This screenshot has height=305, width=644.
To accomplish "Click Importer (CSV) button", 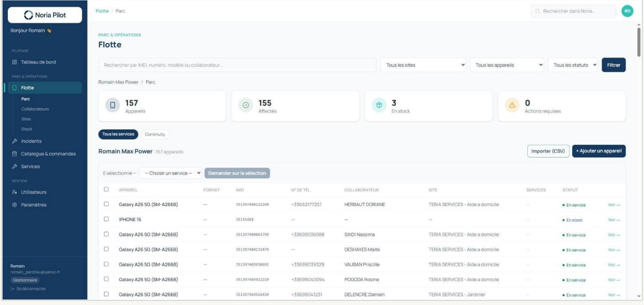I will 548,151.
